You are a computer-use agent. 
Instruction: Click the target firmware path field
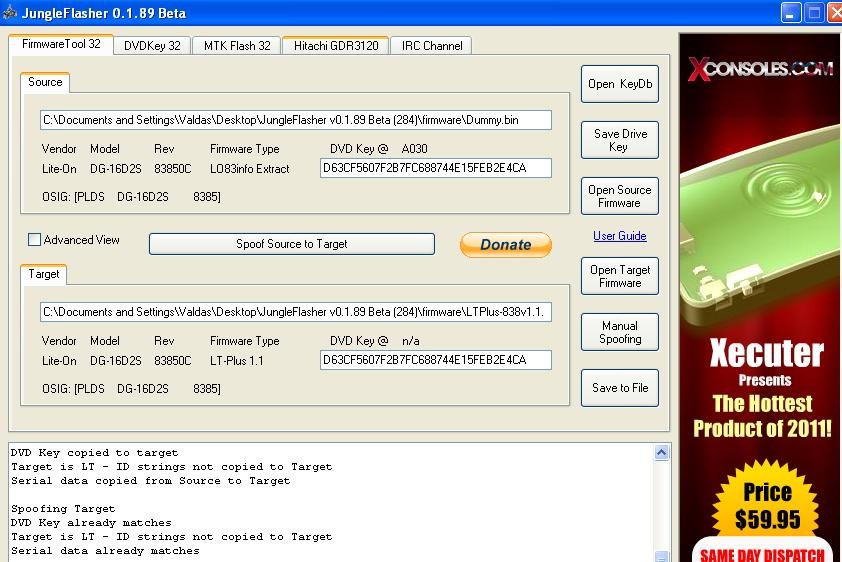pyautogui.click(x=296, y=312)
